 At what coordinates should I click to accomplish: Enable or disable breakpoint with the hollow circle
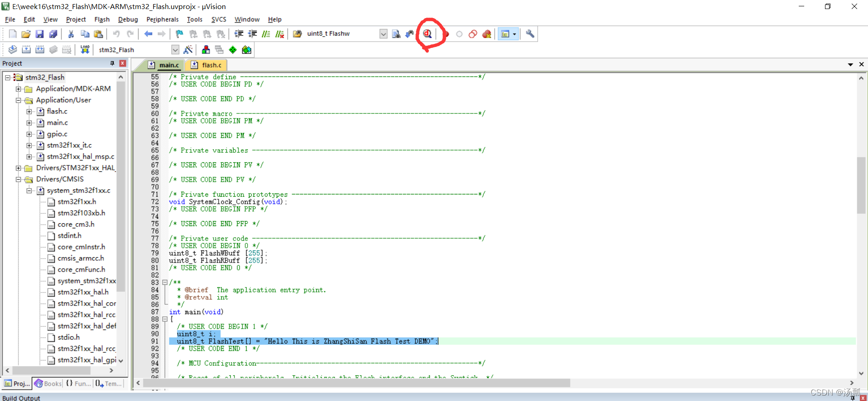[x=459, y=34]
